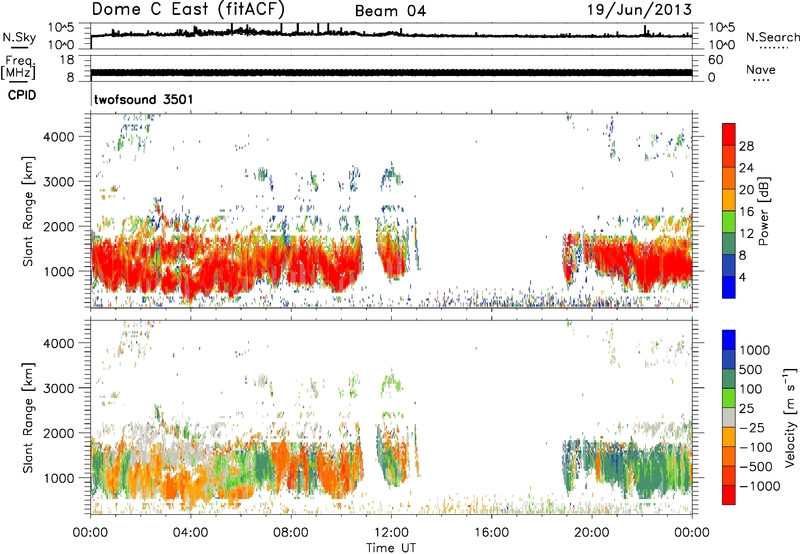Screen dimensions: 800x554
Task: Click the "twofsound 3501" control program text
Action: [144, 99]
